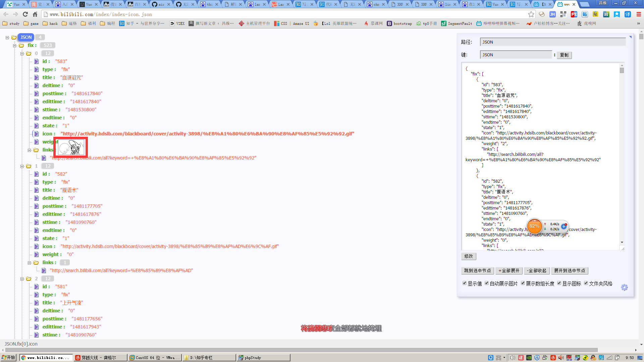The width and height of the screenshot is (644, 362).
Task: Click the 复制 copy button
Action: [x=564, y=55]
